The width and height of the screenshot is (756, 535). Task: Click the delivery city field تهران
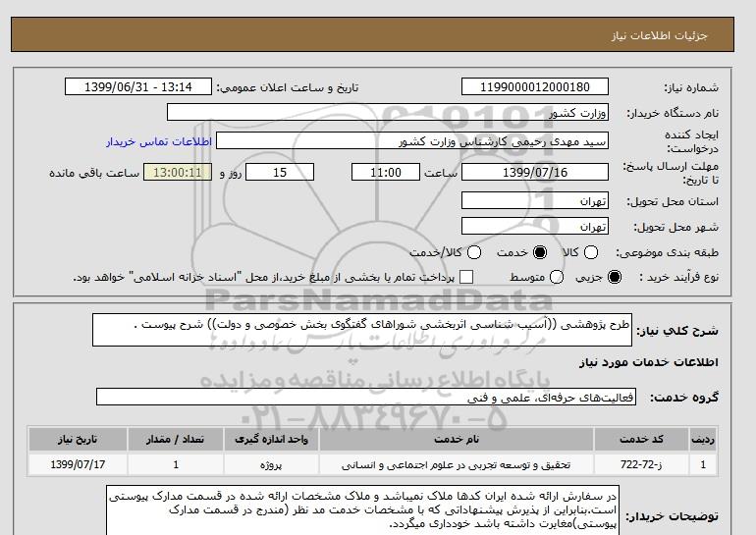[x=535, y=226]
